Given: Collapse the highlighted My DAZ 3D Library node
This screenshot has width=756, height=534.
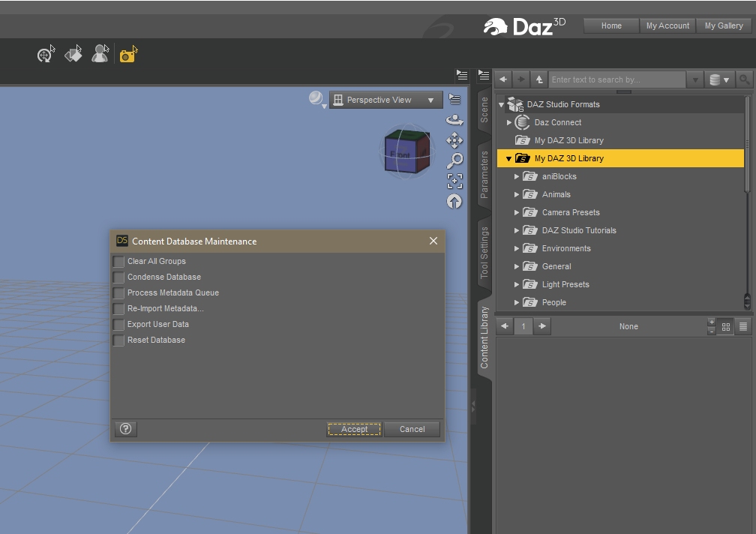Looking at the screenshot, I should (x=508, y=158).
